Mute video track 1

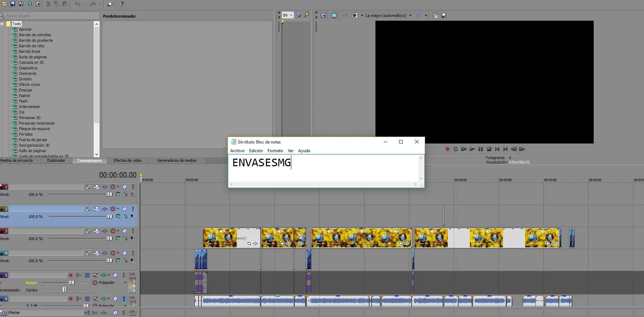(x=125, y=187)
